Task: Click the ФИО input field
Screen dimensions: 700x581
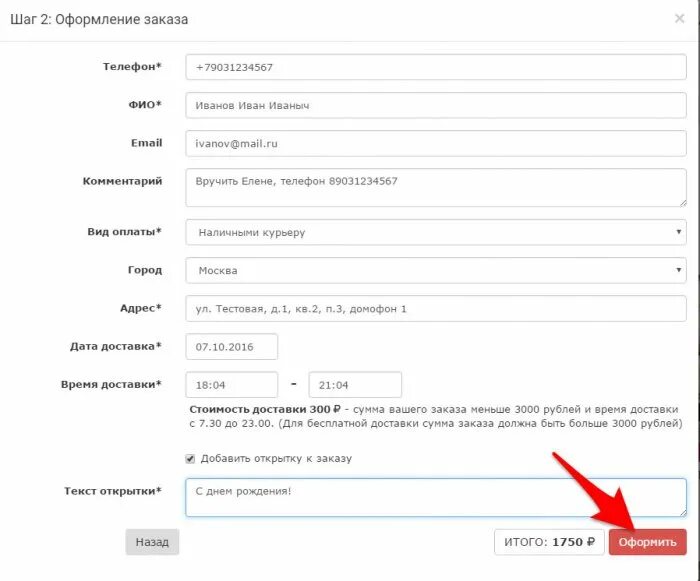Action: pyautogui.click(x=436, y=105)
